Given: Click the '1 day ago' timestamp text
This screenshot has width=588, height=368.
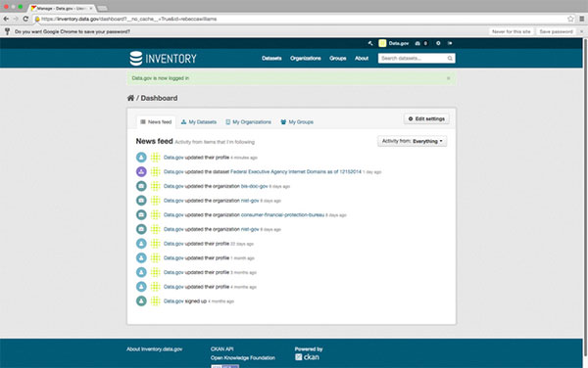Looking at the screenshot, I should click(x=372, y=172).
